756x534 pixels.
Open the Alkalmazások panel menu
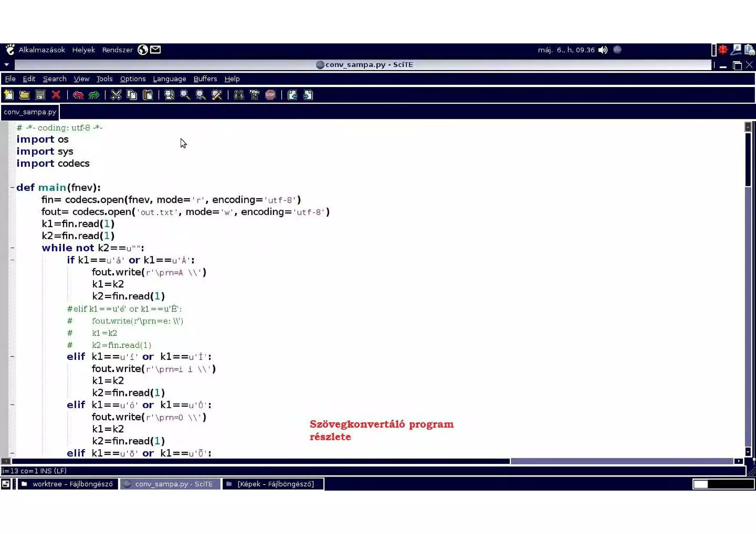point(41,50)
